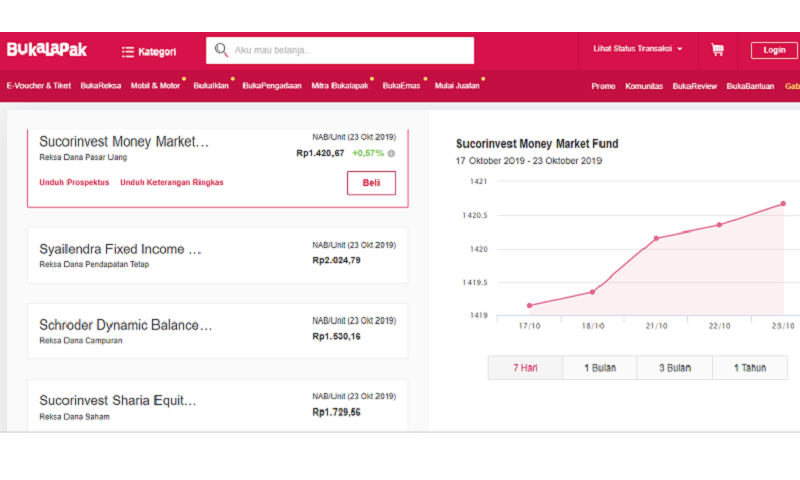Select 1 Tahun chart range

tap(749, 368)
